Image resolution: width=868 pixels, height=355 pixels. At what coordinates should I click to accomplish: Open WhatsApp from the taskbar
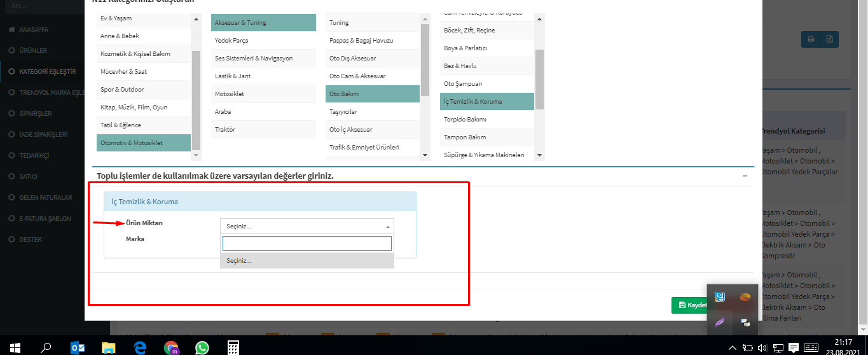coord(202,347)
